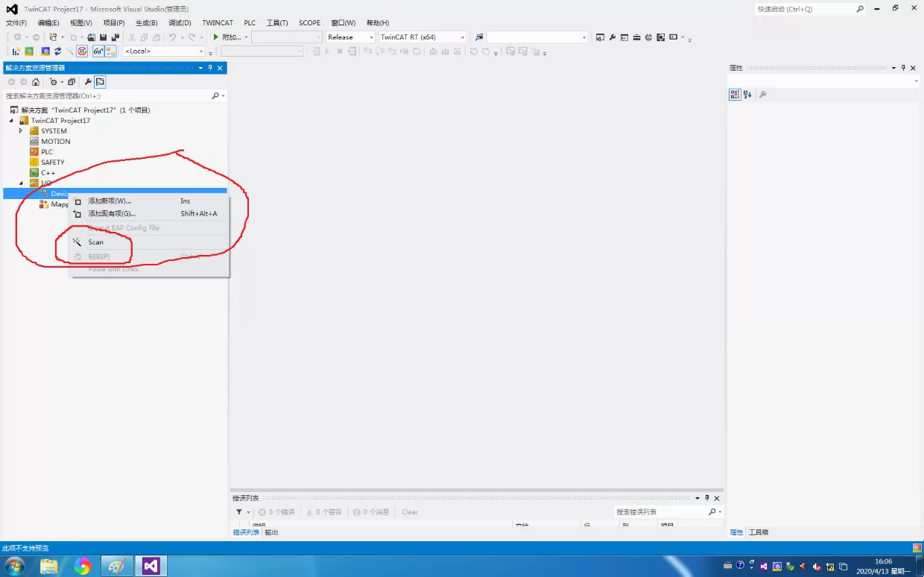Click the green start/attach play button
This screenshot has height=577, width=924.
click(215, 37)
